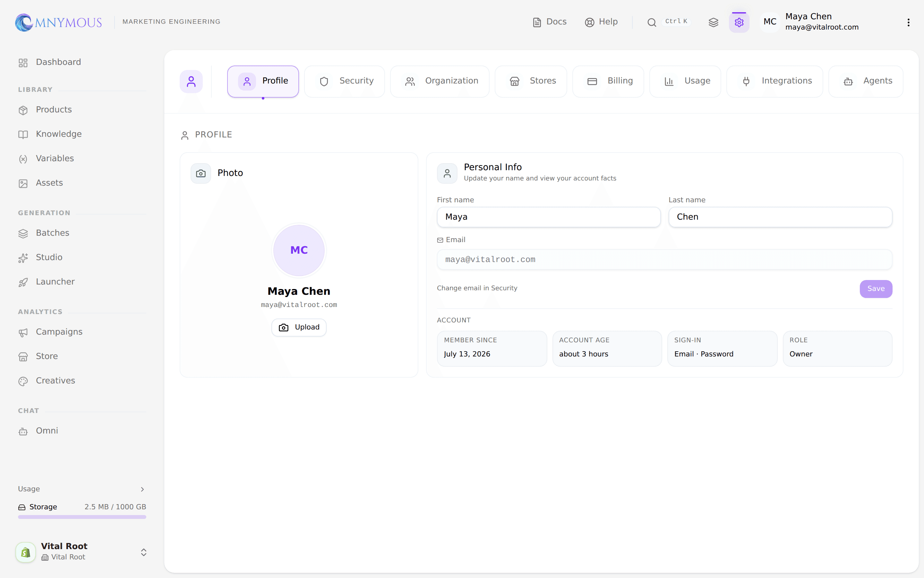Click the Account Age card

pos(607,349)
